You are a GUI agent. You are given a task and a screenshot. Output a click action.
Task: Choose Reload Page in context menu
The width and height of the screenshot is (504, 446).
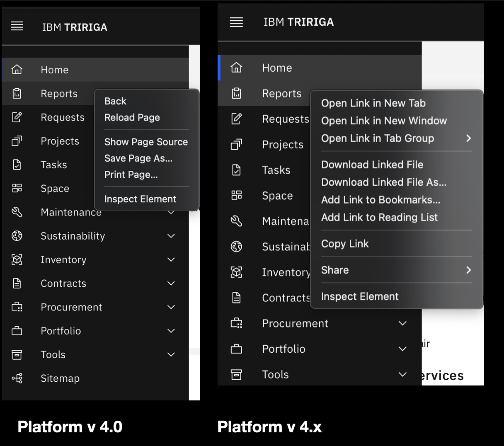tap(132, 117)
